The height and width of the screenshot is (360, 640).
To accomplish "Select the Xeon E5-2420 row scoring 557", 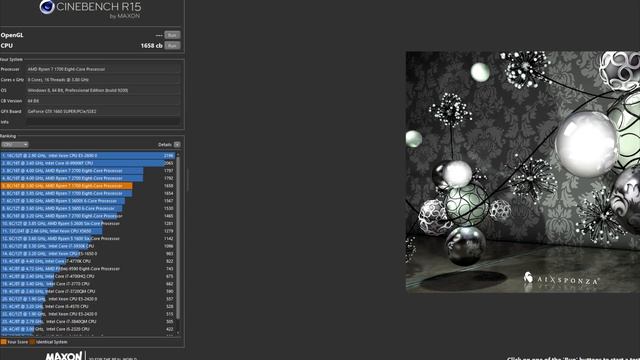I will pyautogui.click(x=88, y=299).
